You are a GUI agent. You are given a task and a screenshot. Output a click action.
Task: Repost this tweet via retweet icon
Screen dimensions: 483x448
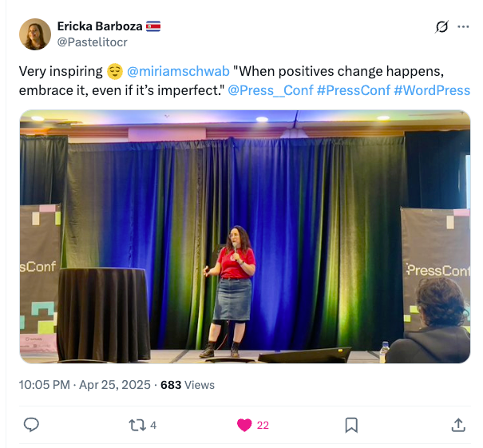137,425
